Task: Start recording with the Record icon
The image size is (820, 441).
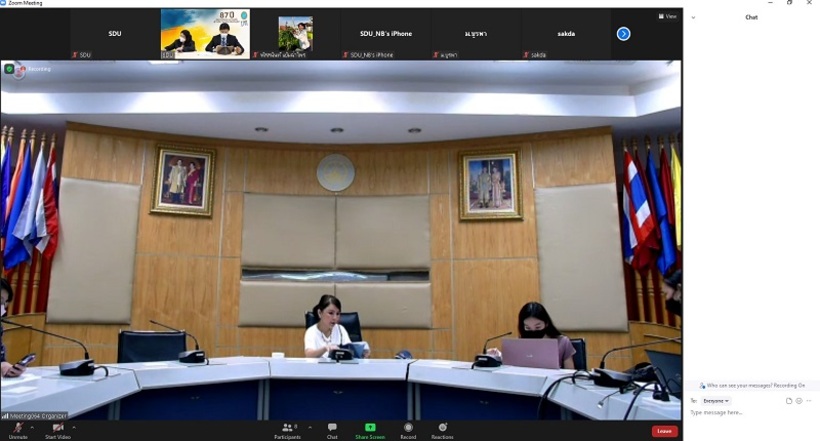Action: point(408,428)
